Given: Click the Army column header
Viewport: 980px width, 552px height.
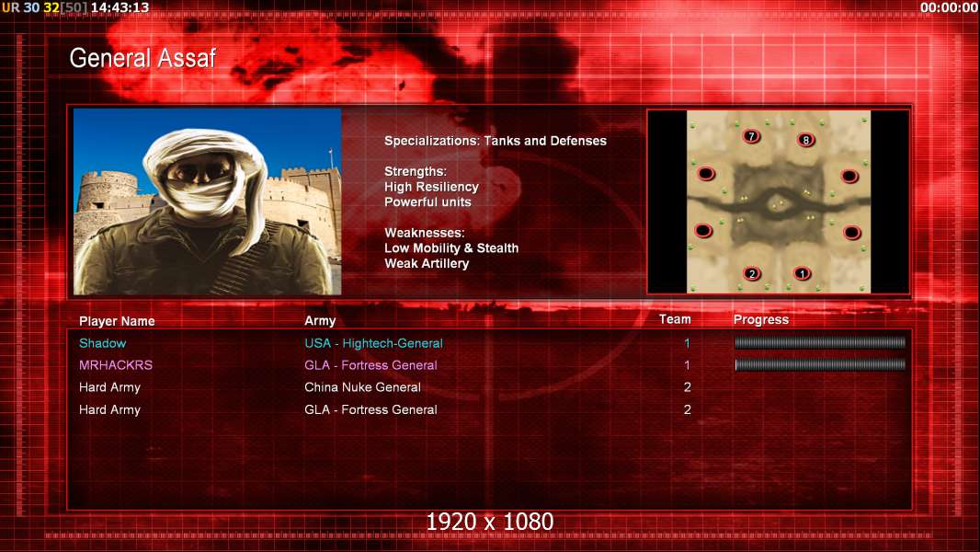Looking at the screenshot, I should (320, 321).
